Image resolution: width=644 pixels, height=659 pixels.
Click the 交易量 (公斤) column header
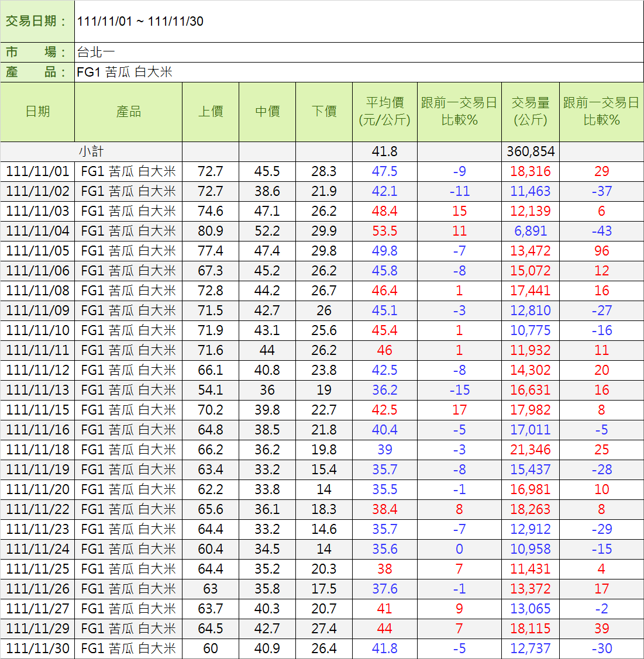pos(531,112)
